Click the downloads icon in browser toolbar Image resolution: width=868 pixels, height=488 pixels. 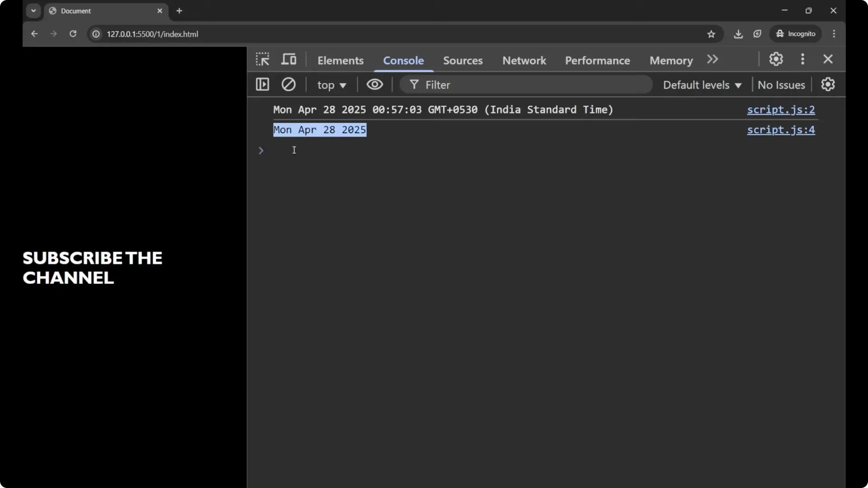[738, 34]
